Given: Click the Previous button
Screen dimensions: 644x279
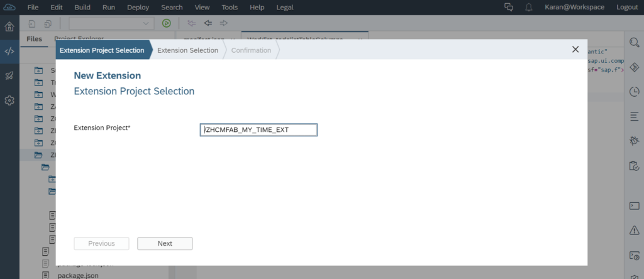Looking at the screenshot, I should coord(101,243).
